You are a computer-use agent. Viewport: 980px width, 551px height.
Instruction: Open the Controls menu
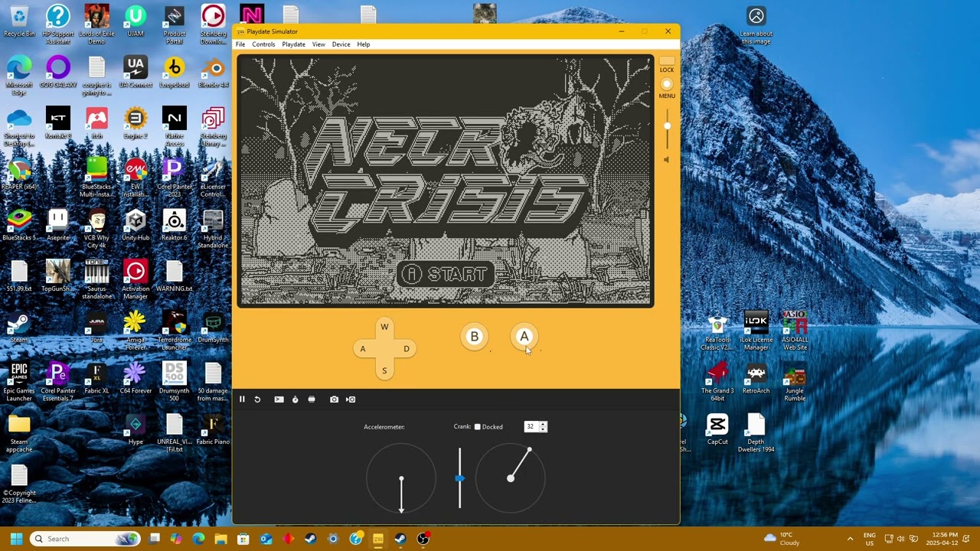[x=263, y=44]
